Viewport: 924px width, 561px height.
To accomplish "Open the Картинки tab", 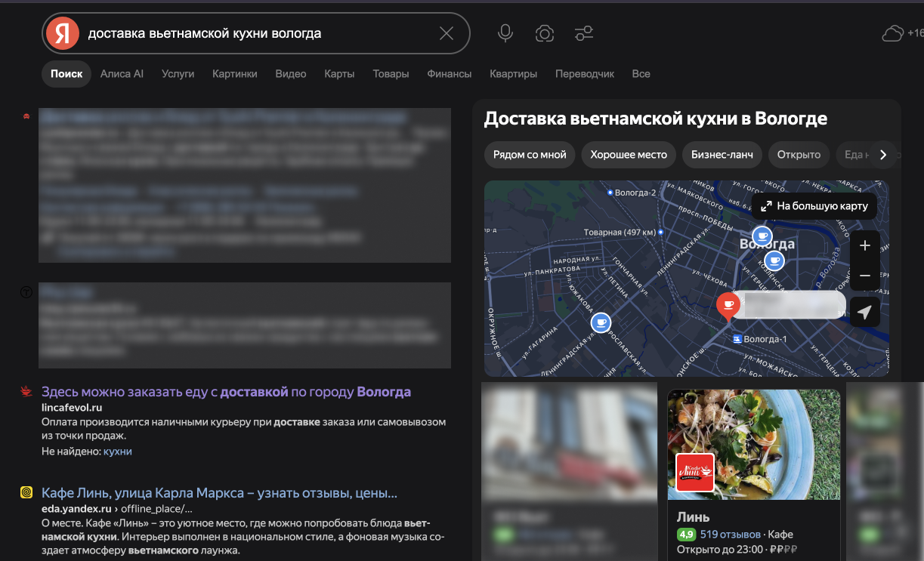I will pyautogui.click(x=235, y=74).
